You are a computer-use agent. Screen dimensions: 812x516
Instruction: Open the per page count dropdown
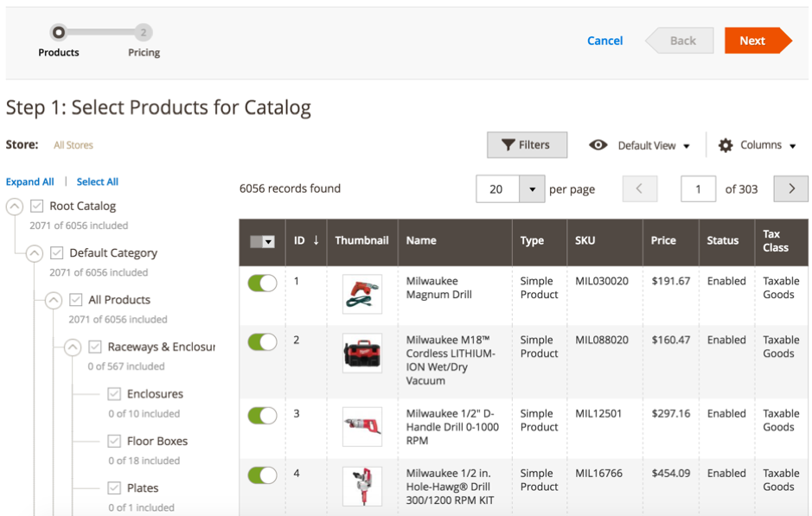pos(532,189)
